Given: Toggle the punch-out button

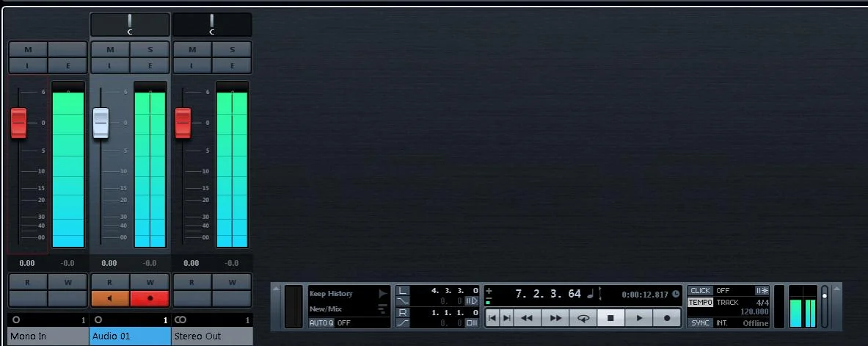Looking at the screenshot, I should coord(402,322).
